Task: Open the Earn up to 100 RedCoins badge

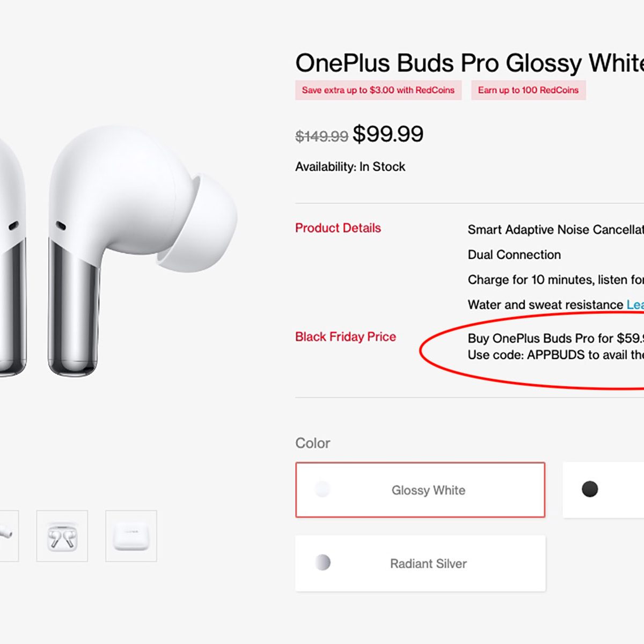Action: click(x=528, y=90)
